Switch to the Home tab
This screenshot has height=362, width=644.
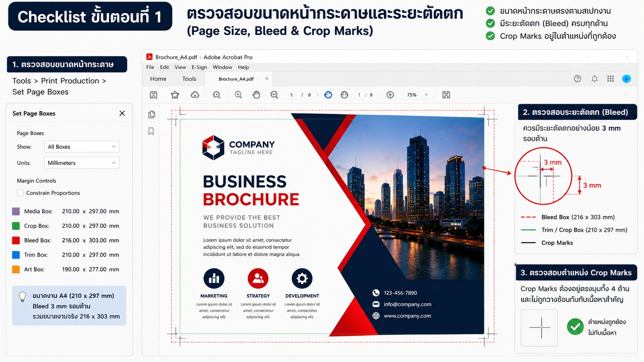[x=158, y=79]
